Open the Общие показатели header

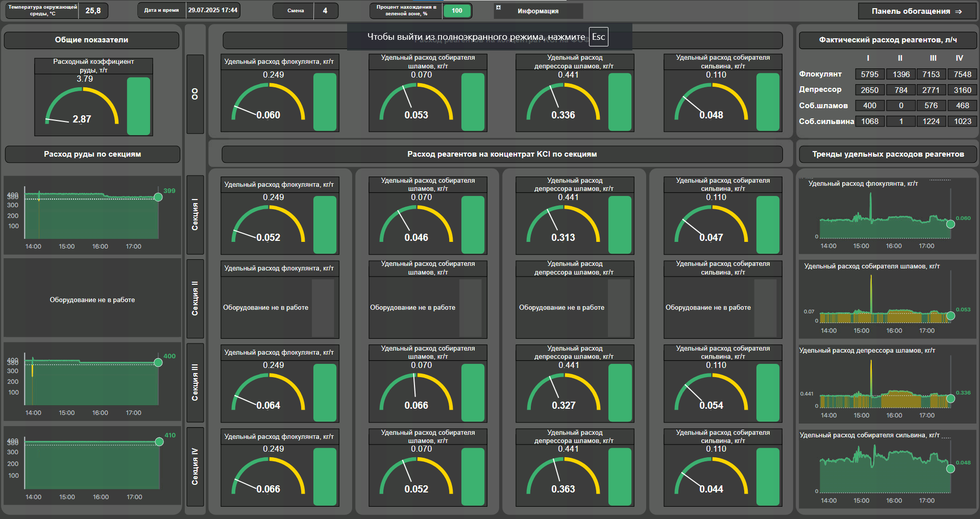click(91, 40)
